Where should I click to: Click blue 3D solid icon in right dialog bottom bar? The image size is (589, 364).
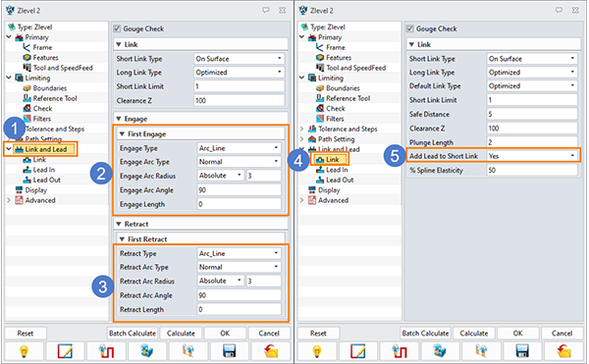(x=440, y=351)
